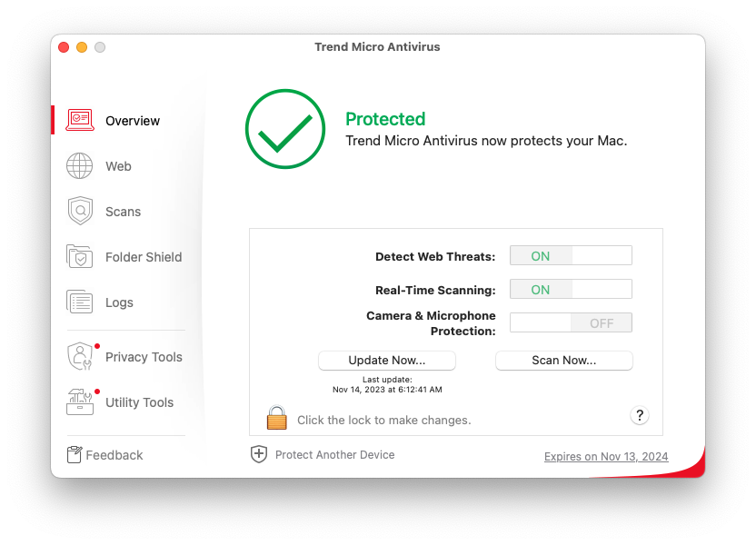Image resolution: width=756 pixels, height=545 pixels.
Task: Start a scan with Scan Now button
Action: coord(563,361)
